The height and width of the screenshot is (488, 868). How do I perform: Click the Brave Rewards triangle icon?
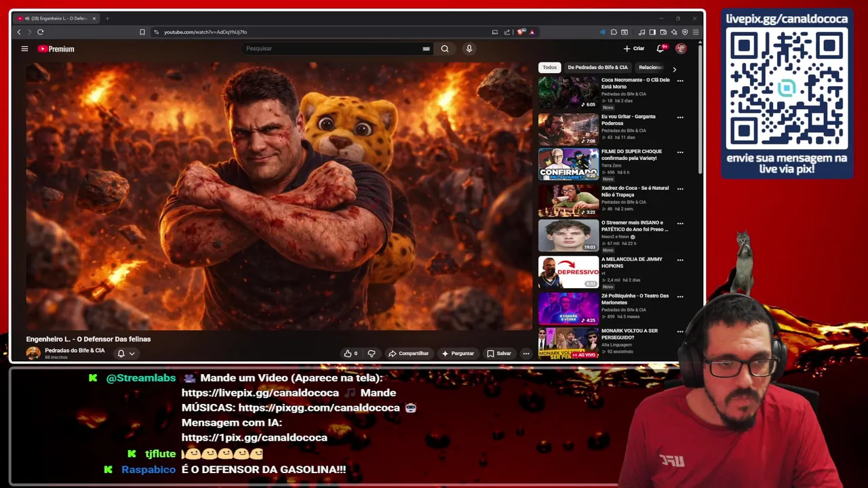coord(532,32)
